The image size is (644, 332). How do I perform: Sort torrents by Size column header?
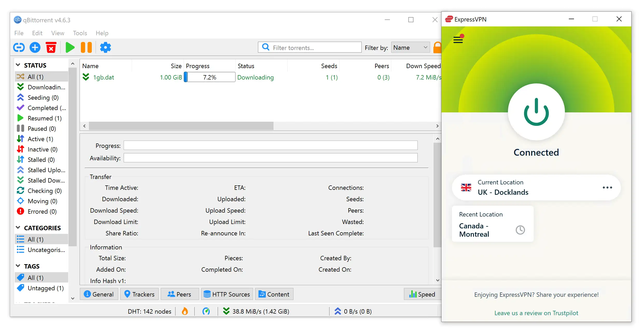pyautogui.click(x=176, y=66)
